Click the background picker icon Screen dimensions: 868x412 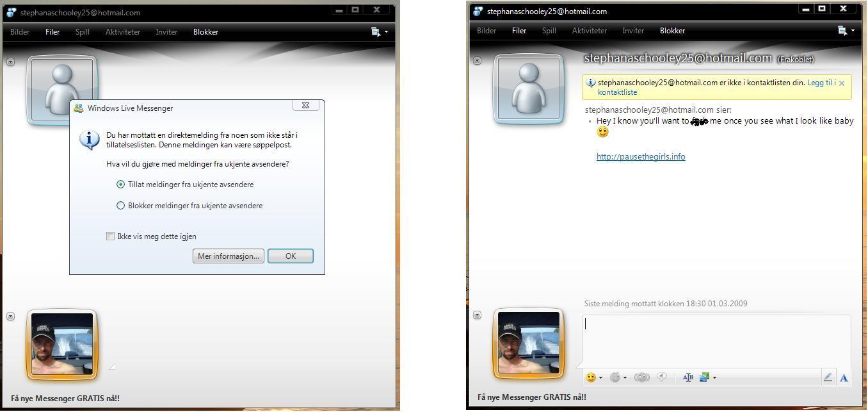point(704,377)
